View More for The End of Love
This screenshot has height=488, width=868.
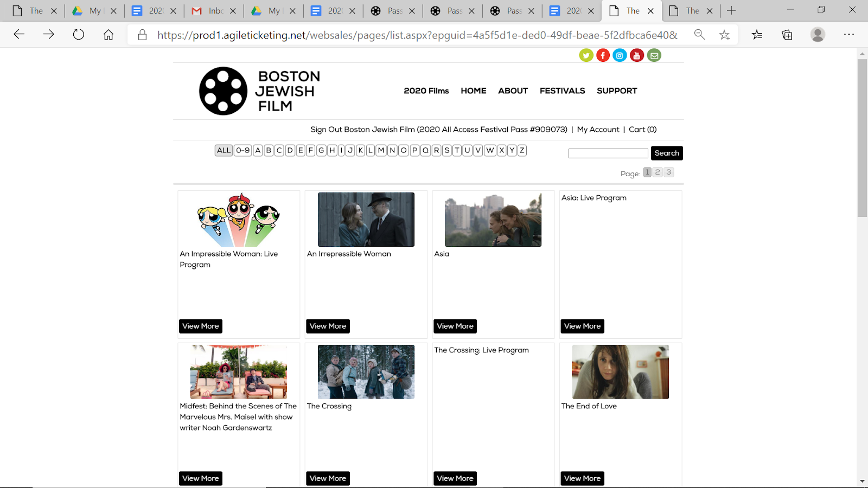click(x=583, y=479)
